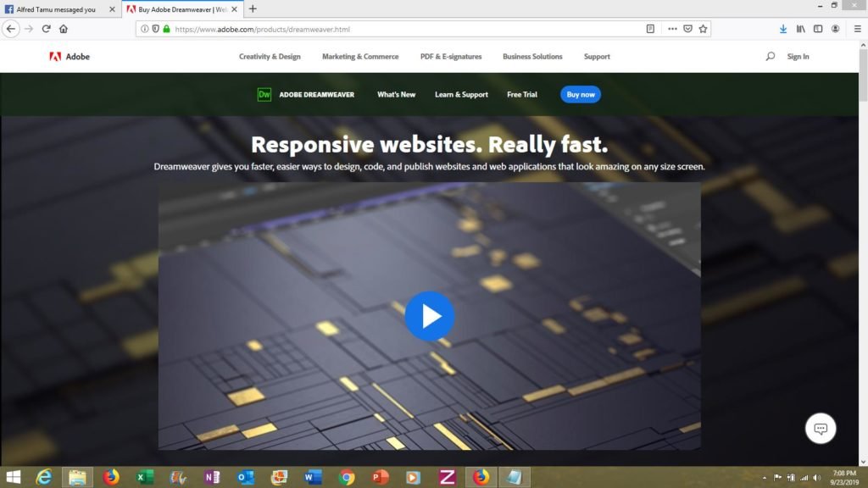Click the Adobe logo
This screenshot has width=868, height=488.
pyautogui.click(x=70, y=57)
